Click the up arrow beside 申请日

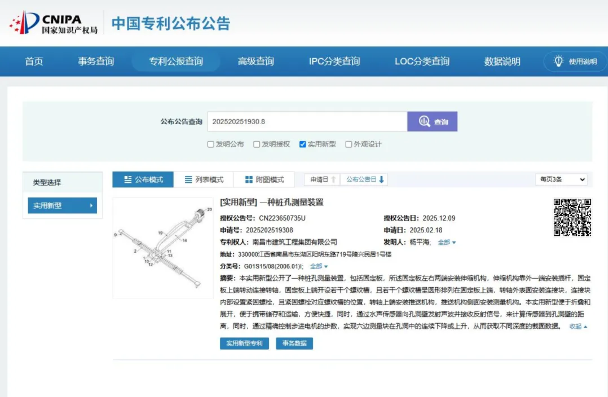tap(333, 180)
